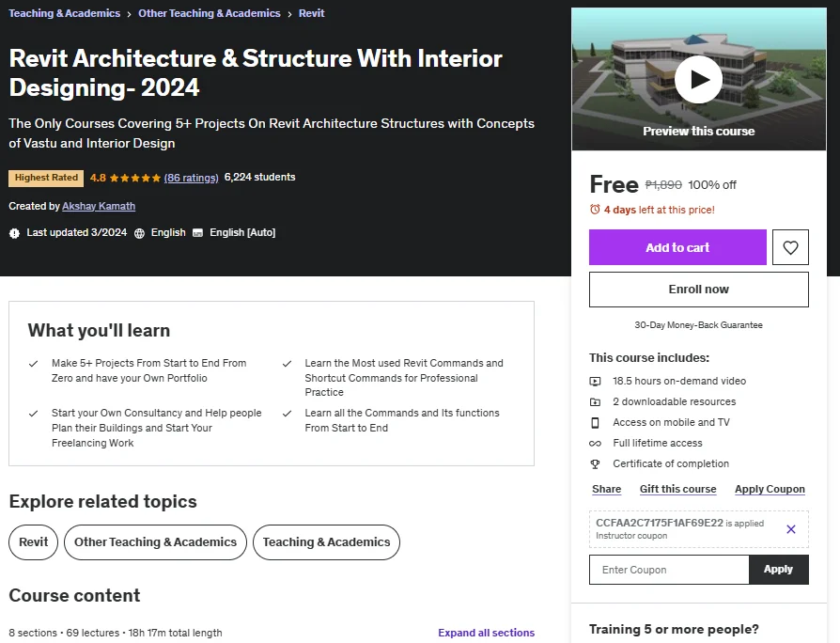Click the globe icon beside English
Viewport: 840px width, 643px height.
(139, 233)
